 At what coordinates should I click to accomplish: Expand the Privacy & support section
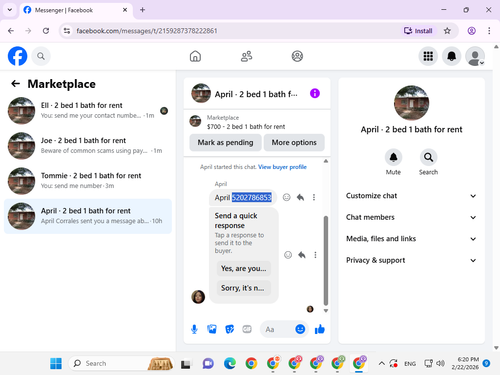(x=411, y=260)
